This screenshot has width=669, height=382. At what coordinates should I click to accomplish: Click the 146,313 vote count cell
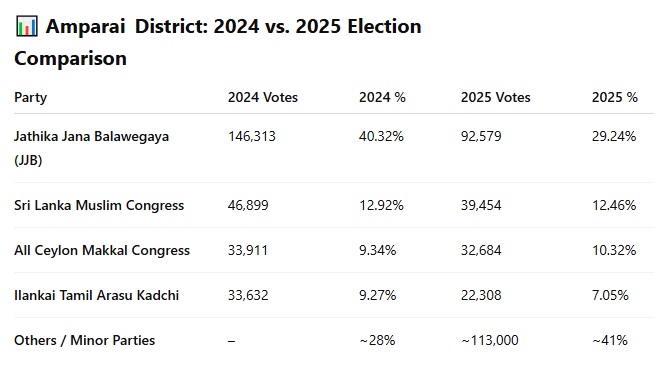click(x=252, y=136)
